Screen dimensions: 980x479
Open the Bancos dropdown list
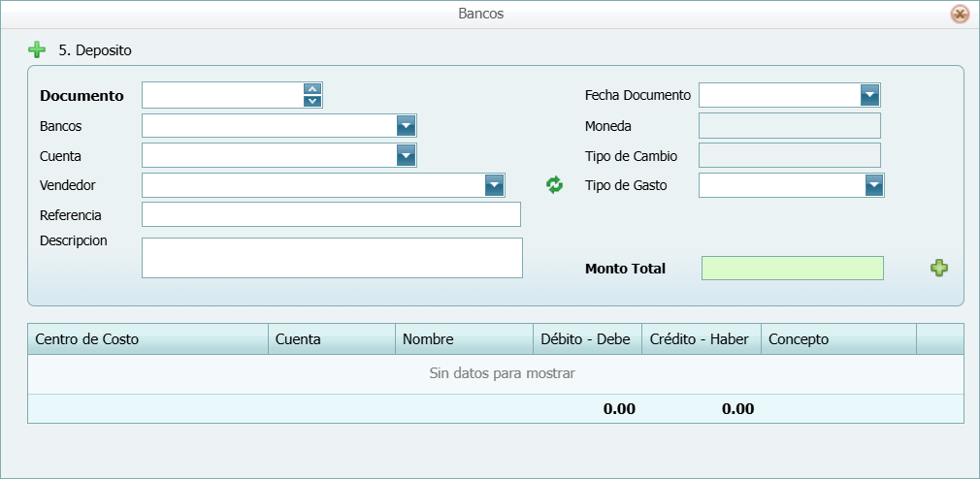(406, 126)
